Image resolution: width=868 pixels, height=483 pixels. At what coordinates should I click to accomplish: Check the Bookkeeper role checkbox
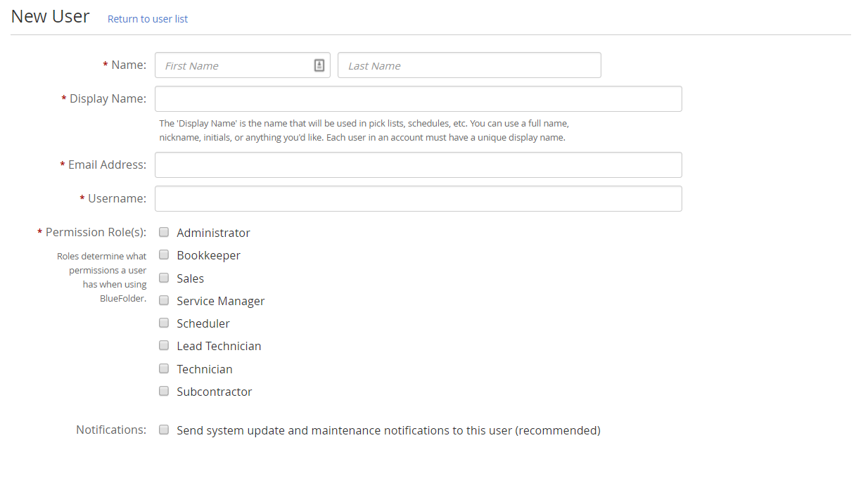164,255
